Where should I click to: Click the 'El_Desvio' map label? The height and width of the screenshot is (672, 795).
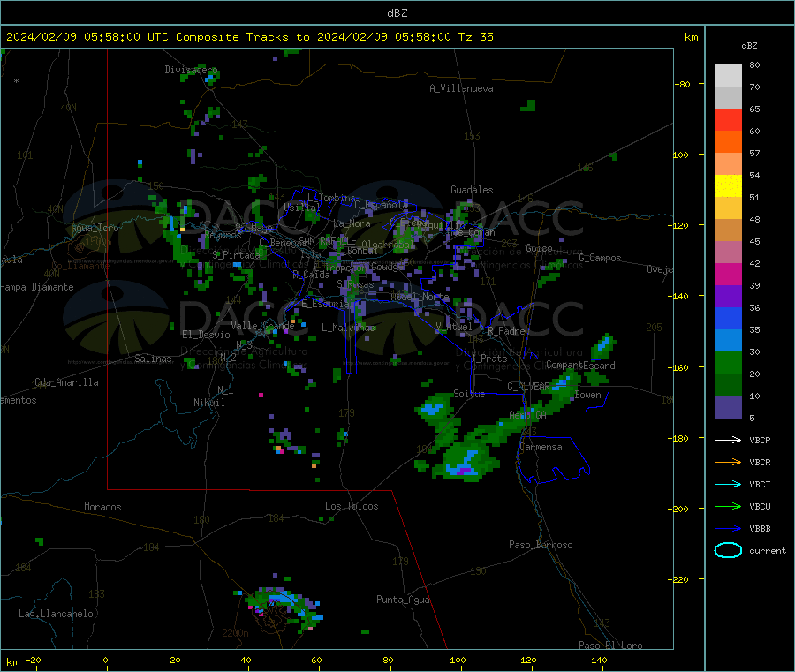[x=207, y=335]
